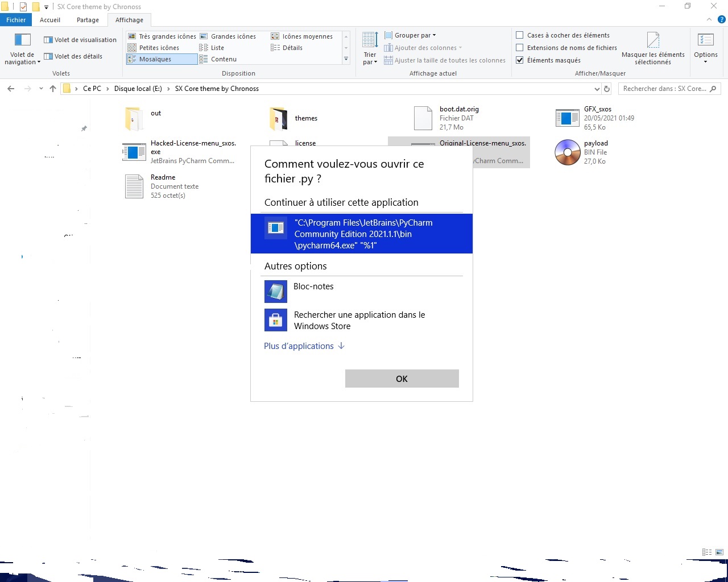Refresh the current folder view
The height and width of the screenshot is (582, 728).
(607, 89)
